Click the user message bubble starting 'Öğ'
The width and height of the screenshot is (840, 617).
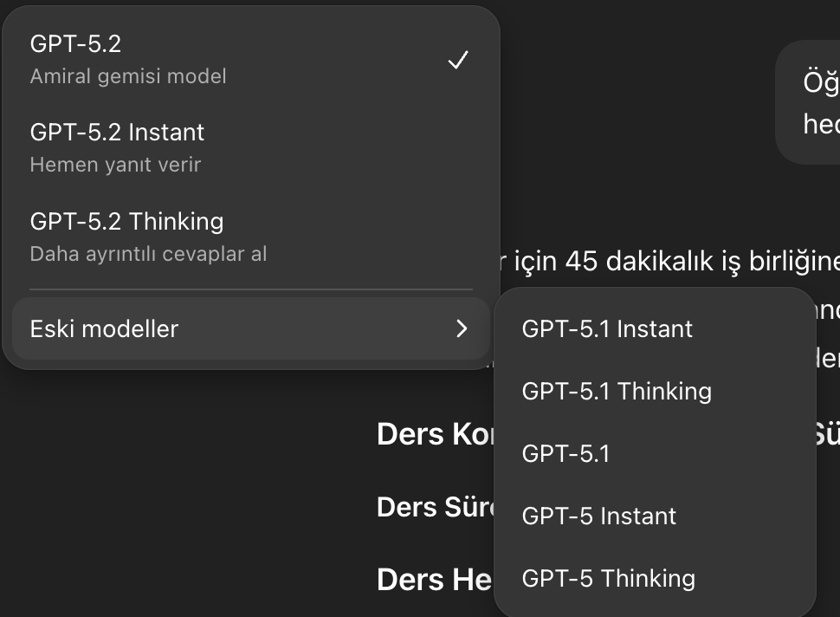coord(808,102)
